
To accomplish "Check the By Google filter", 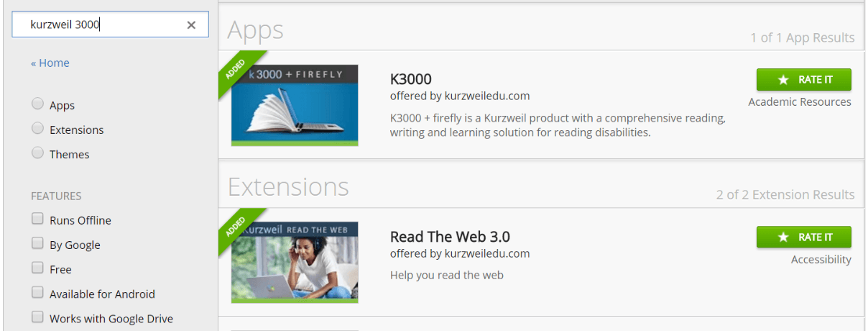I will tap(37, 244).
